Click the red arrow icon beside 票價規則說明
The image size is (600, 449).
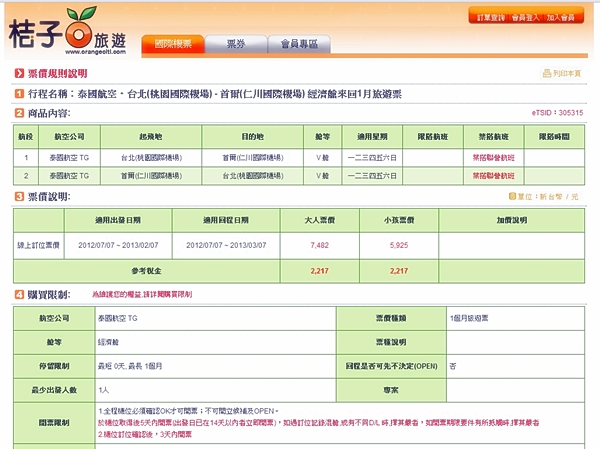point(19,73)
